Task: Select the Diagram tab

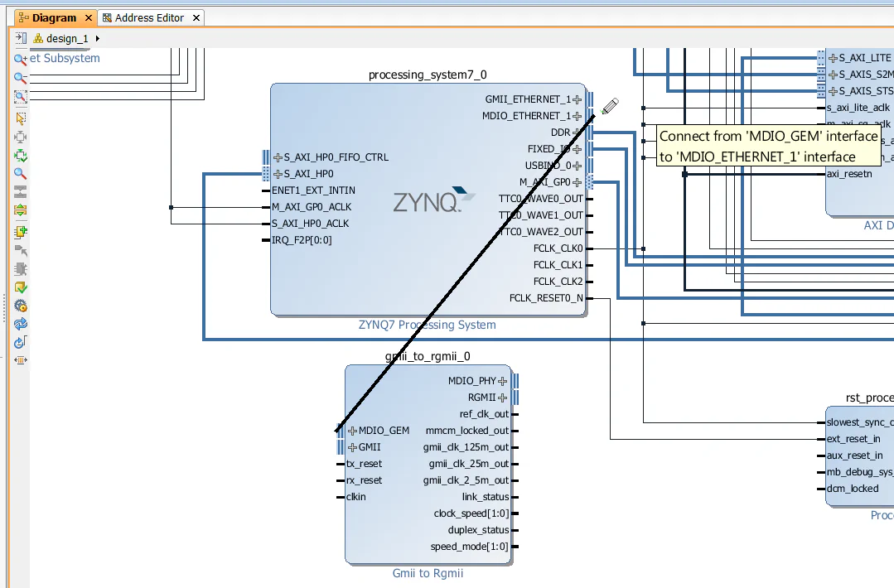Action: [55, 17]
